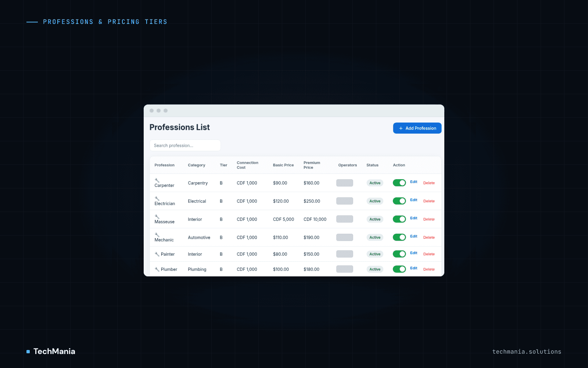Click the Electrician premium price $250.00
Image resolution: width=588 pixels, height=368 pixels.
click(312, 201)
